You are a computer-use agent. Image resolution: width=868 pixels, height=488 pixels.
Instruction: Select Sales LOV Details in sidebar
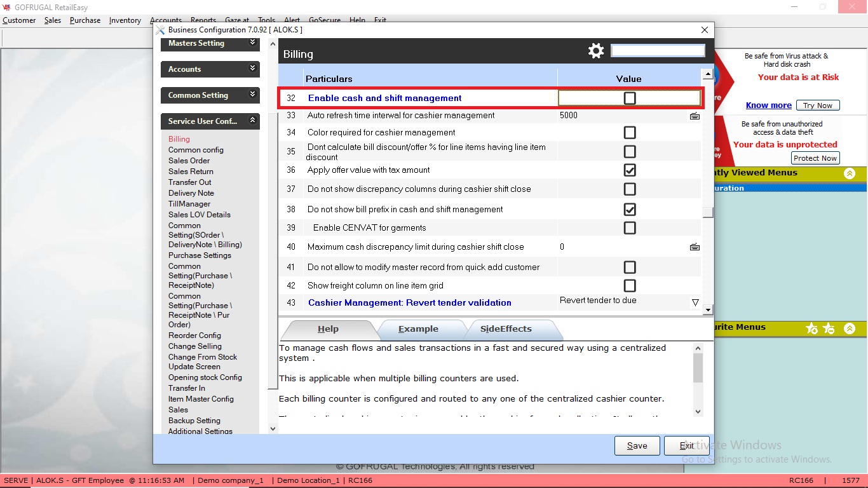tap(200, 215)
